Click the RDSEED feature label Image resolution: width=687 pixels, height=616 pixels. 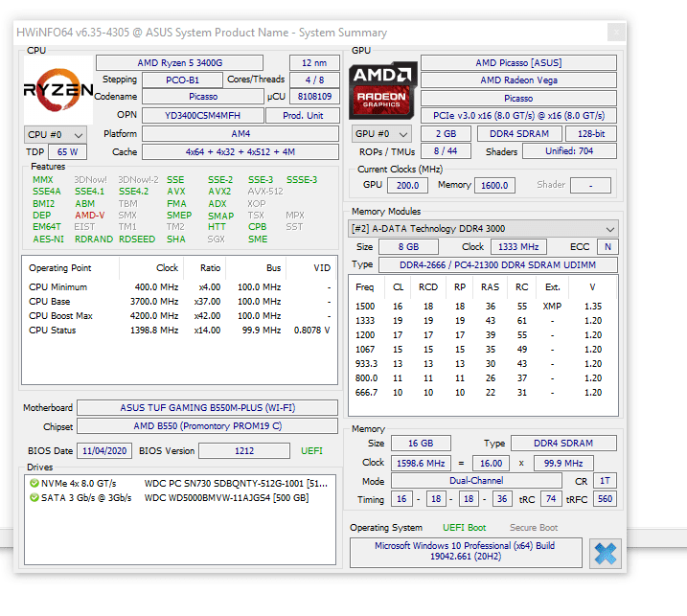pos(137,240)
